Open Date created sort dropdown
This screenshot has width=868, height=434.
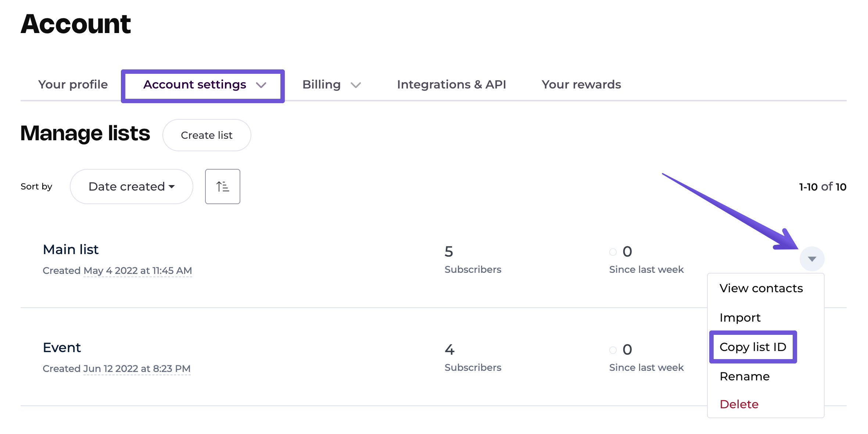click(131, 187)
